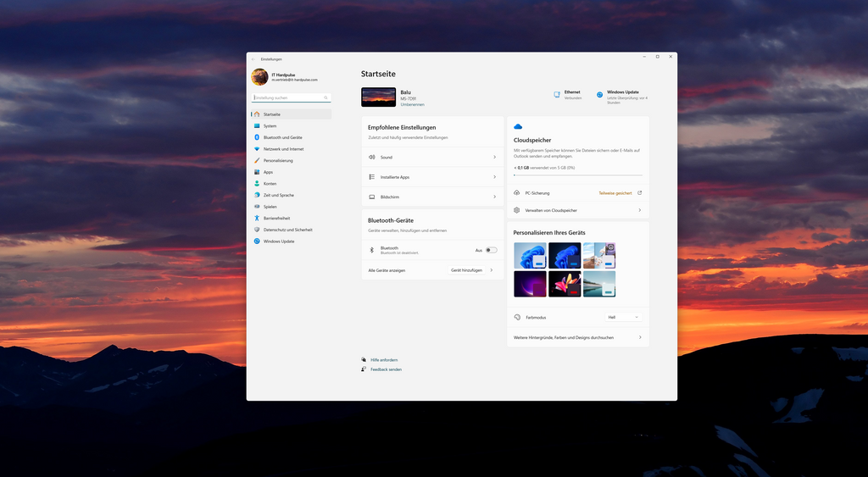
Task: Toggle the Bluetooth switch on
Action: (492, 250)
